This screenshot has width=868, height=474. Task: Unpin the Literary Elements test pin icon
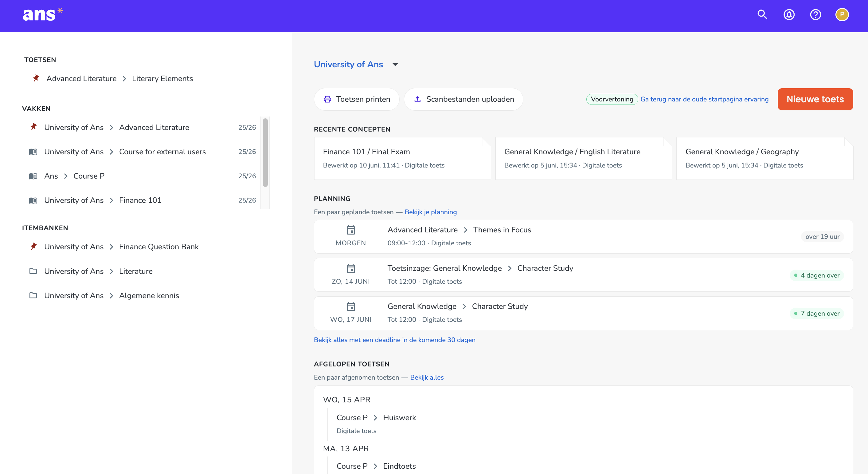[x=36, y=78]
